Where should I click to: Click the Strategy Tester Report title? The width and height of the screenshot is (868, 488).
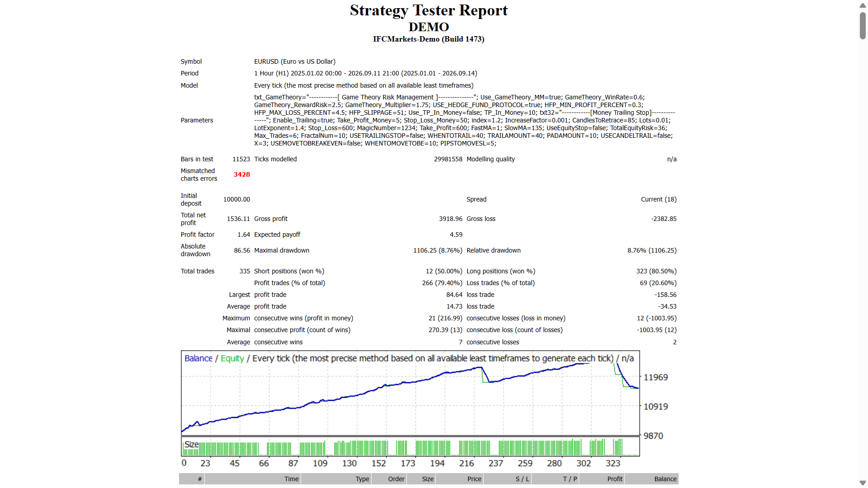tap(429, 10)
